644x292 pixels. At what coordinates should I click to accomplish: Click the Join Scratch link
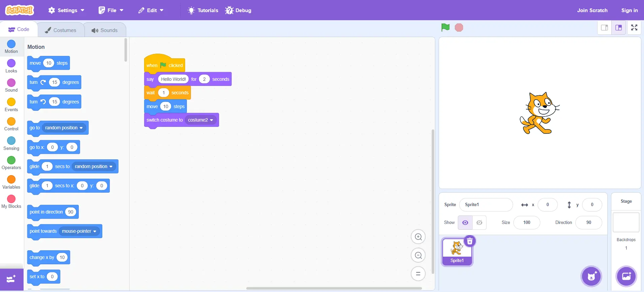(592, 10)
